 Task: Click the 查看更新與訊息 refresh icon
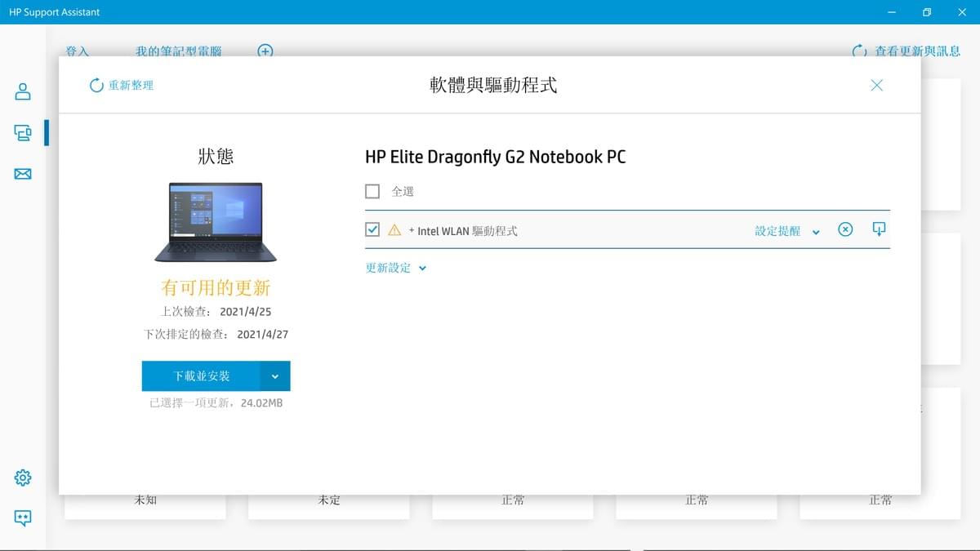[x=859, y=51]
